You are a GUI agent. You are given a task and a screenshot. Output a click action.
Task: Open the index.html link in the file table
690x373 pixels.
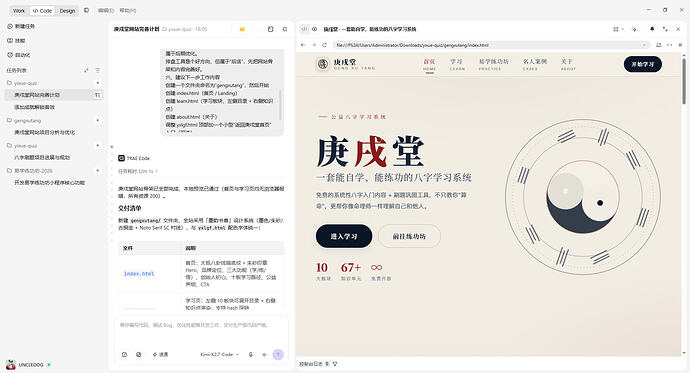click(x=139, y=274)
